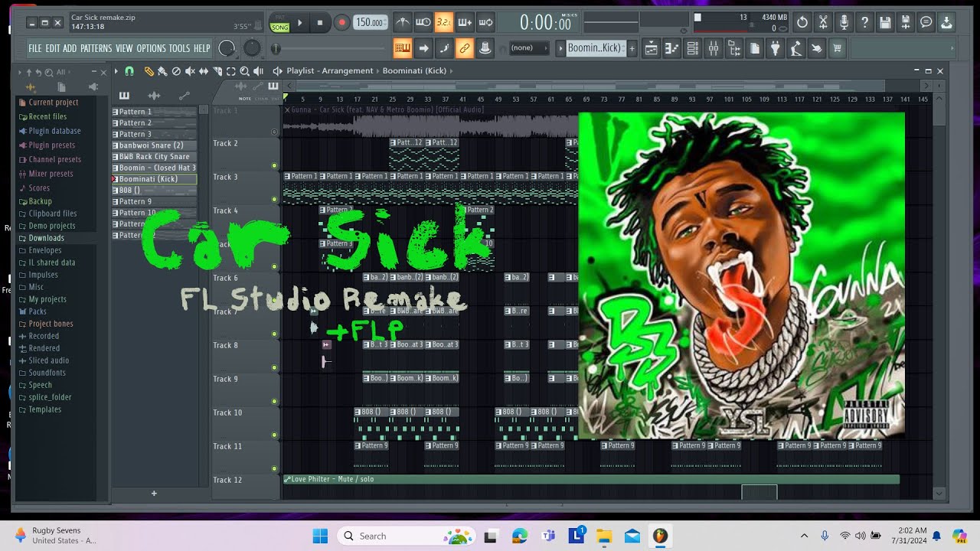This screenshot has width=980, height=551.
Task: Open the content library shopping cart icon
Action: (837, 49)
